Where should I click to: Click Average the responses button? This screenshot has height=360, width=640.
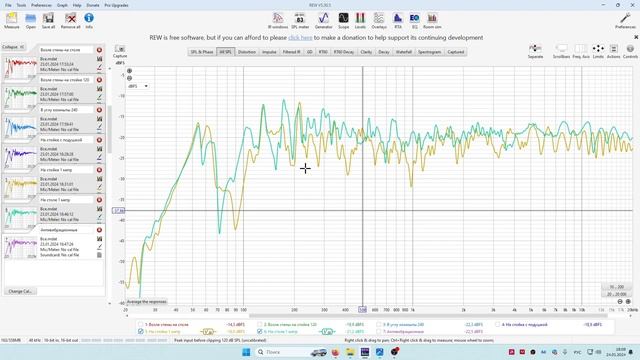click(x=147, y=302)
